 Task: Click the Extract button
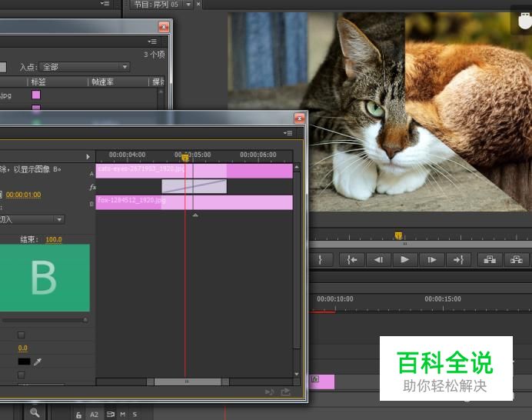516,260
